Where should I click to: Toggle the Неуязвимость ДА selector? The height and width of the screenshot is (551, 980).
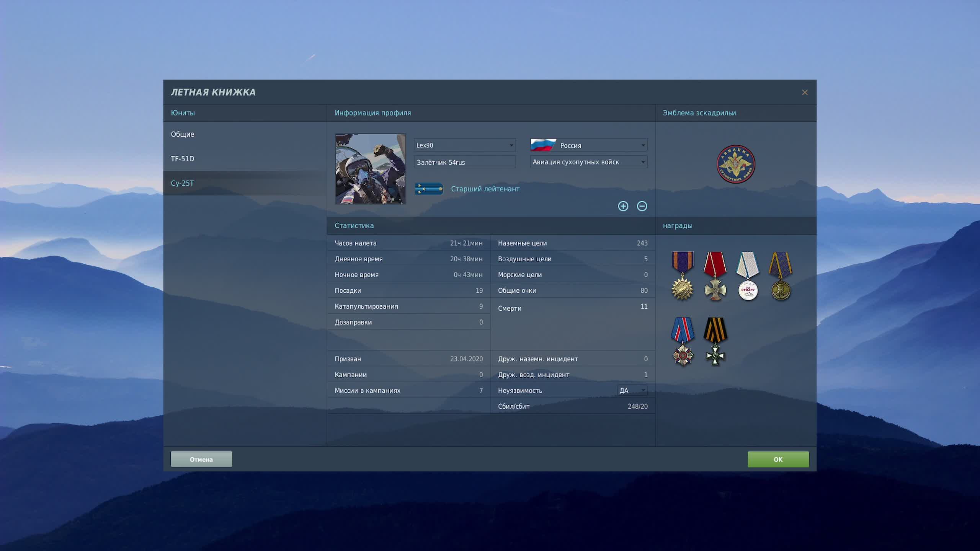632,390
